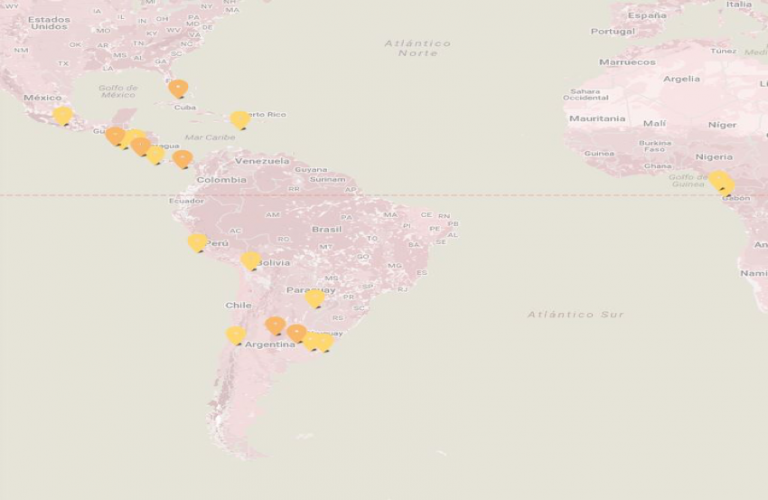Click the orange pin over Guatemala

tap(116, 136)
